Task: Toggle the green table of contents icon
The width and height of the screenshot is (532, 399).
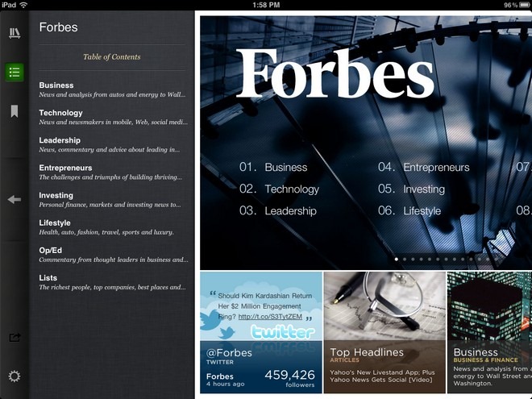Action: pos(15,73)
